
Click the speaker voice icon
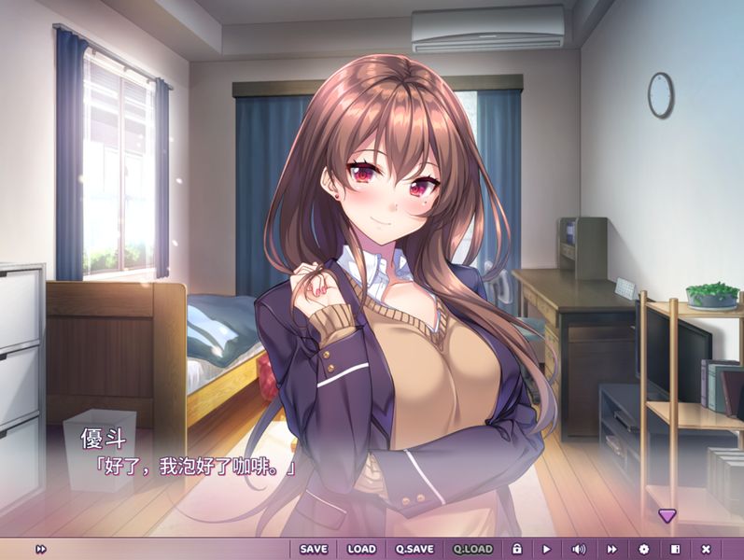pyautogui.click(x=579, y=549)
